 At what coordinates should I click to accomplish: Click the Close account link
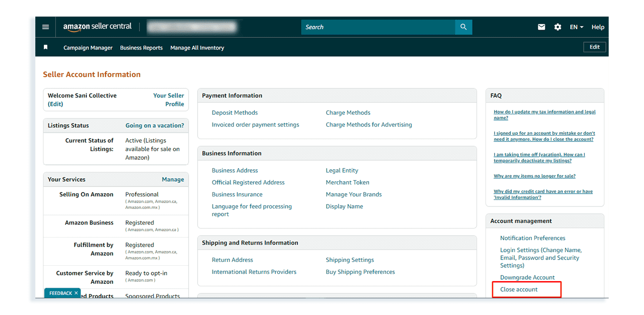coord(519,290)
